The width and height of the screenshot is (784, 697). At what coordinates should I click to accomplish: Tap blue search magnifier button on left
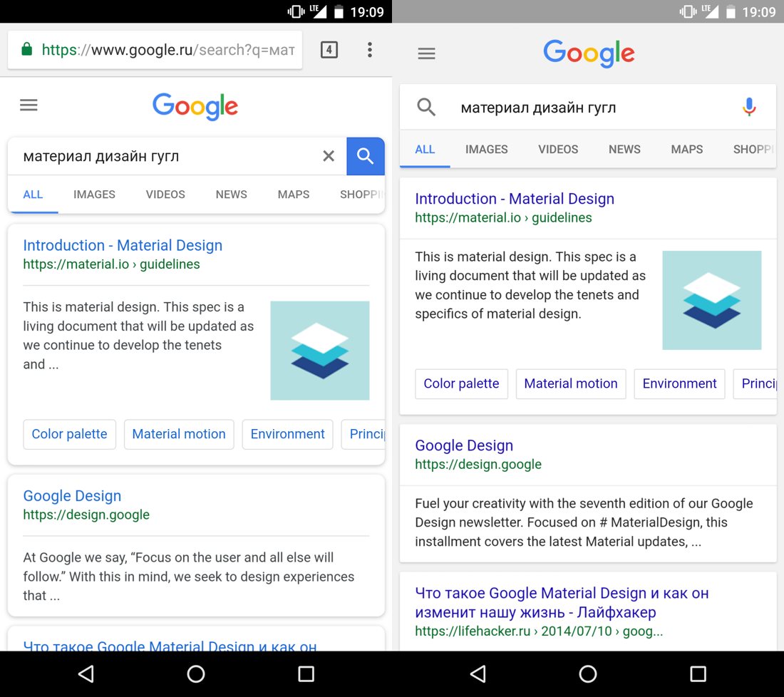click(x=366, y=156)
